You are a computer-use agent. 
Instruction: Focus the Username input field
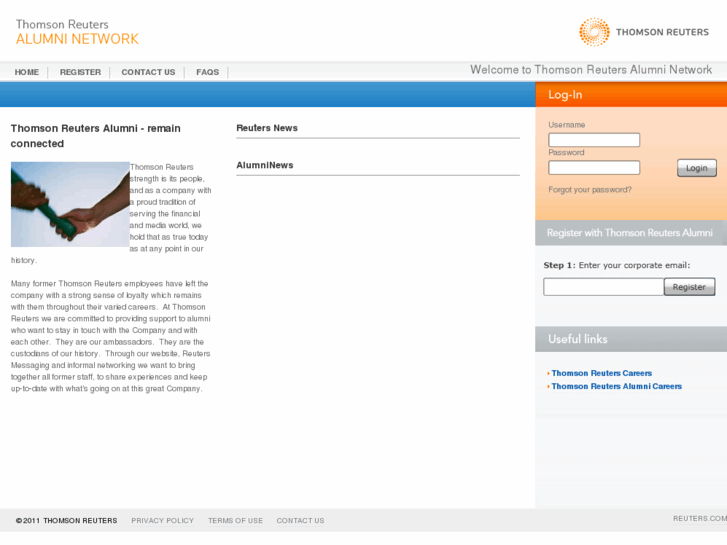594,140
